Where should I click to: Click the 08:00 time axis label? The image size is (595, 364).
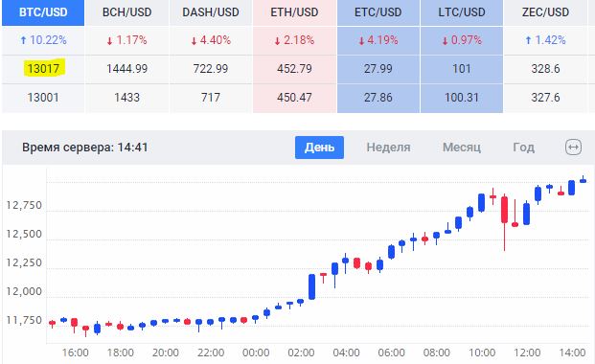(x=436, y=353)
